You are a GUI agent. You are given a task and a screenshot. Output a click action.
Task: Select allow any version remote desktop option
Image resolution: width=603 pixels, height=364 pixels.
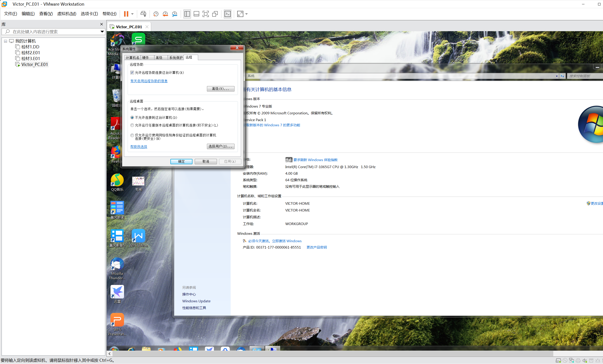tap(132, 125)
